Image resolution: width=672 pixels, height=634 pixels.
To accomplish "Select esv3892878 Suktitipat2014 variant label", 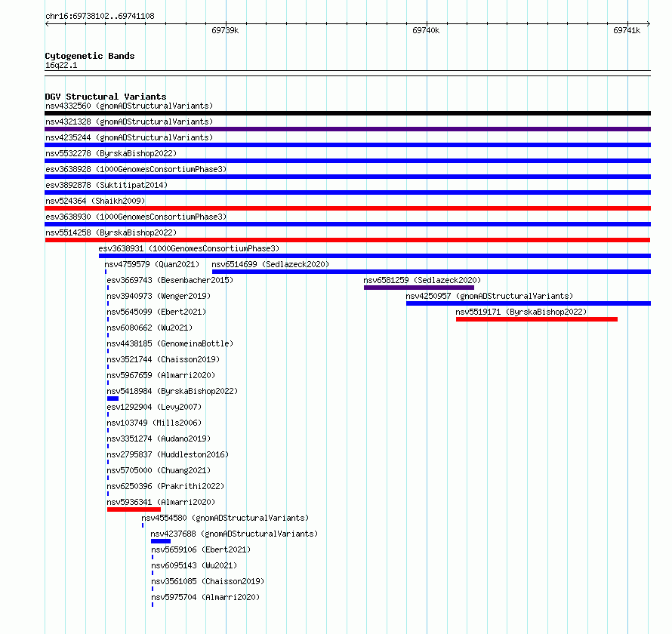I will [x=106, y=185].
